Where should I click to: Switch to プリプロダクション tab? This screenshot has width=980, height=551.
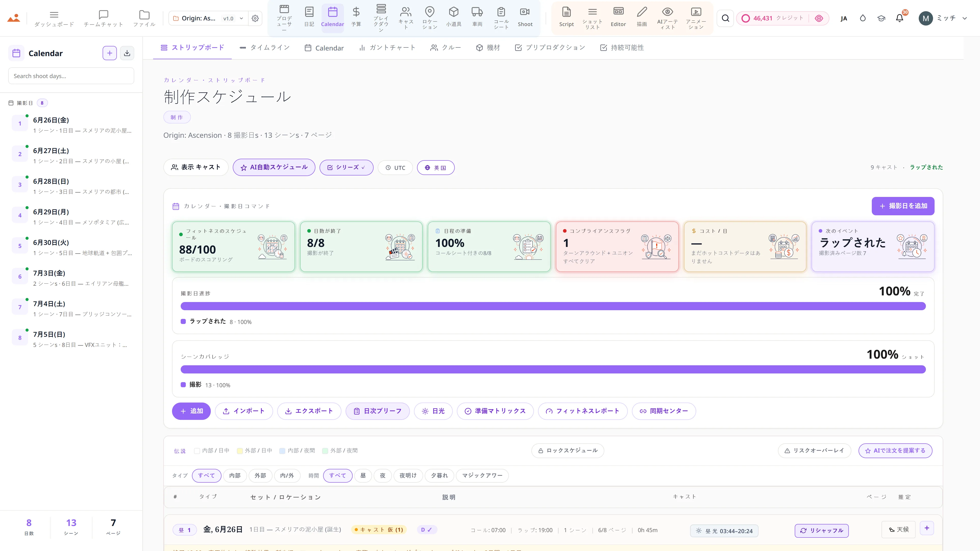[550, 47]
